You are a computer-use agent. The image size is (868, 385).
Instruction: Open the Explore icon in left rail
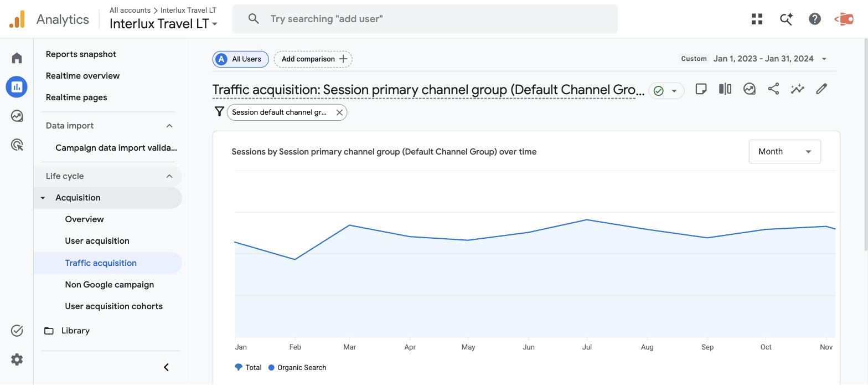click(x=17, y=116)
